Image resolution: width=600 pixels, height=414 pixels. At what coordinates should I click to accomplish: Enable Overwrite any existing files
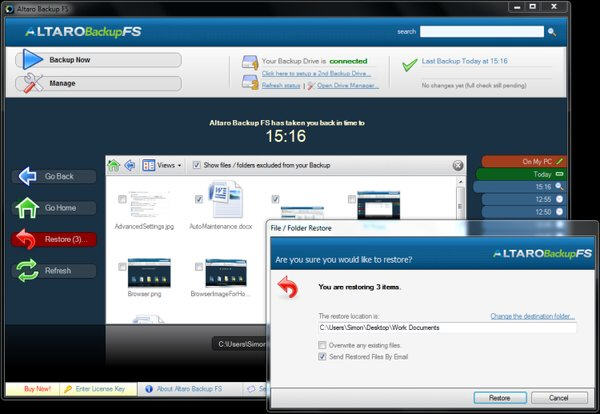[322, 345]
